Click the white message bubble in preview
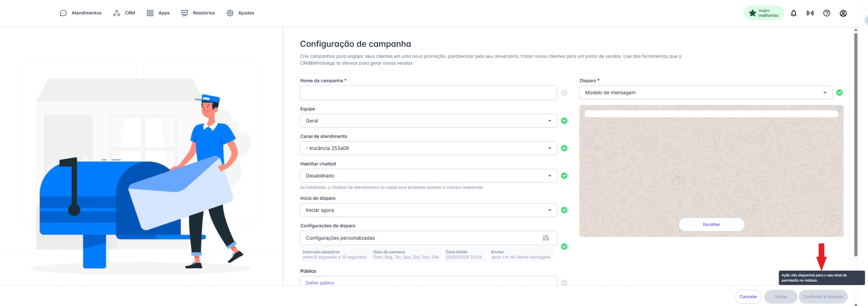The height and width of the screenshot is (306, 868). tap(711, 114)
